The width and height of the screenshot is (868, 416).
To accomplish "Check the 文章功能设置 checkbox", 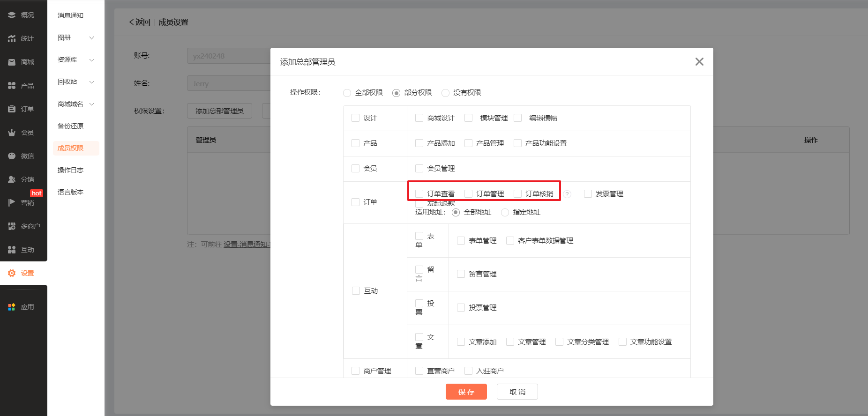I will (622, 342).
